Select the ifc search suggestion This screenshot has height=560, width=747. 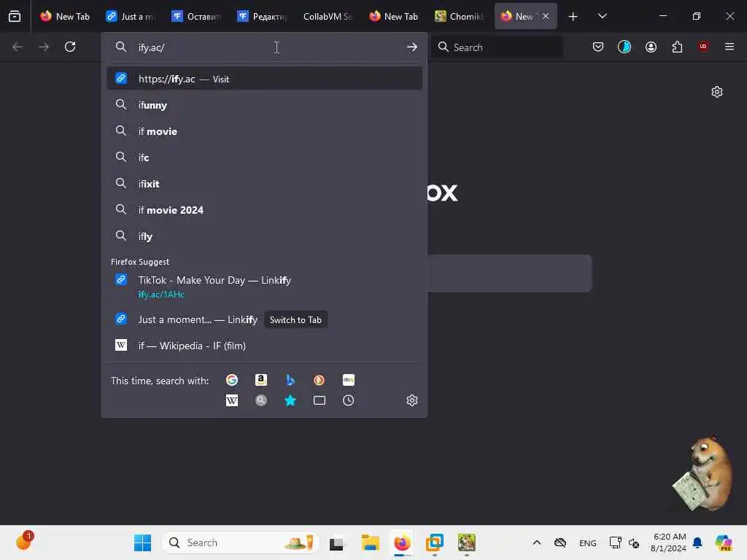pyautogui.click(x=264, y=157)
